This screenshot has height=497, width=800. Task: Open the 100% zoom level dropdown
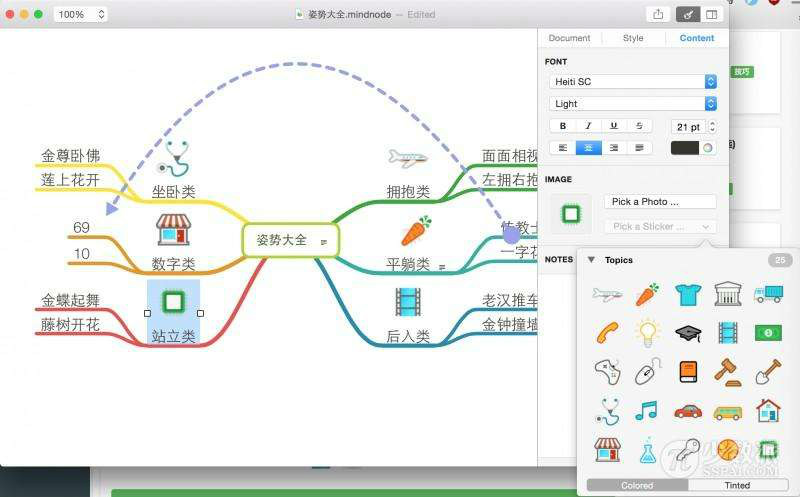80,14
